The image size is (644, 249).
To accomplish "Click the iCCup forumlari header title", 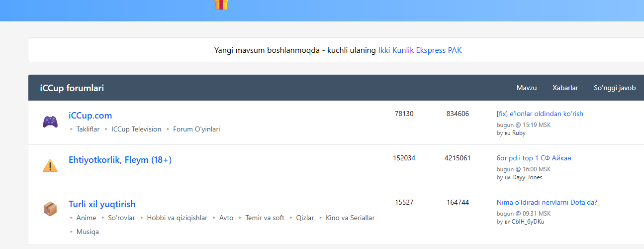I will tap(72, 88).
